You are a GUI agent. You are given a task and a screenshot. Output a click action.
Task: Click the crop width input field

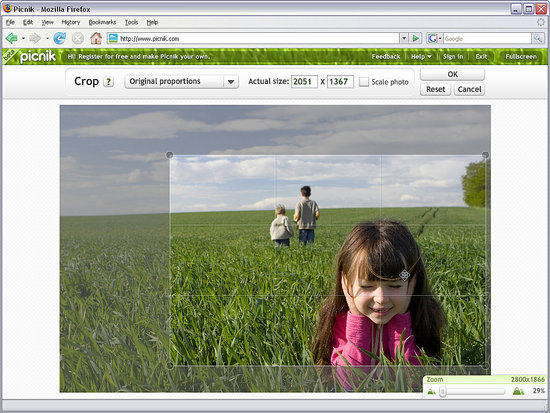(304, 81)
